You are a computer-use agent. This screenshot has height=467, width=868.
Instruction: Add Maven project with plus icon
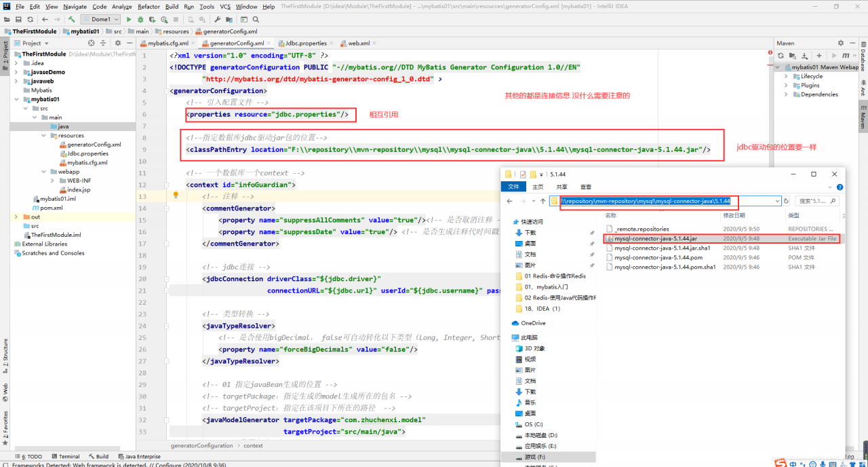tap(819, 56)
